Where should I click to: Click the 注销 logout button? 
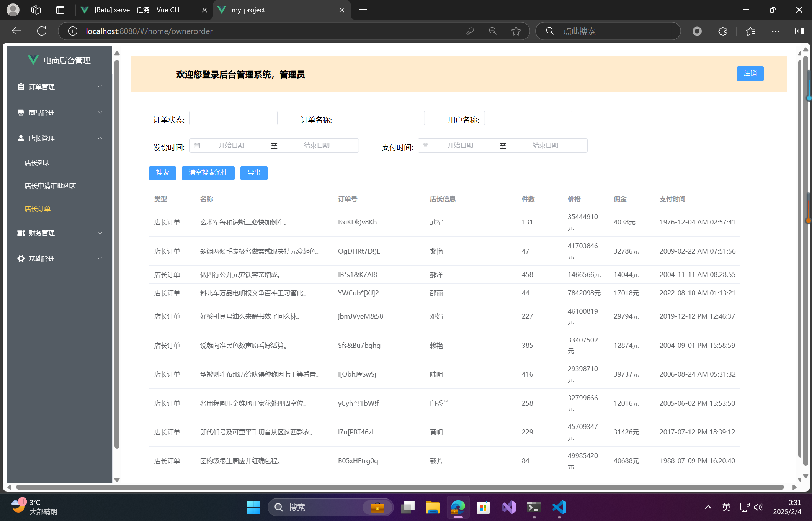[x=750, y=74]
